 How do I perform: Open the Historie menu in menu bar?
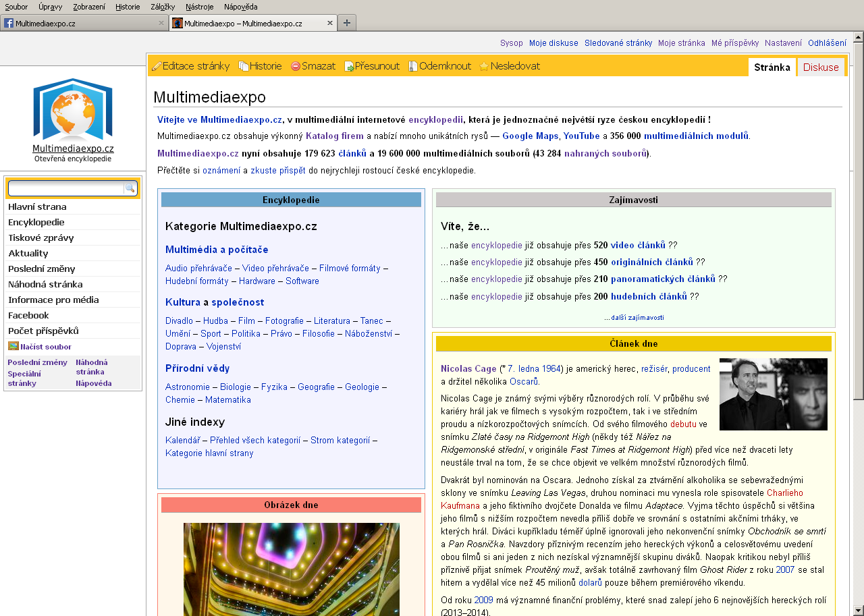128,7
